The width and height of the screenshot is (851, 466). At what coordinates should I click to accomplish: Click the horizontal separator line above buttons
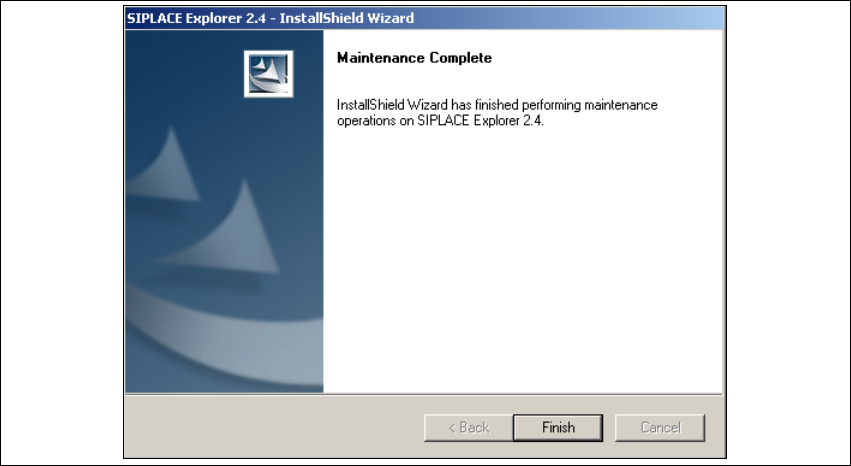[x=424, y=394]
